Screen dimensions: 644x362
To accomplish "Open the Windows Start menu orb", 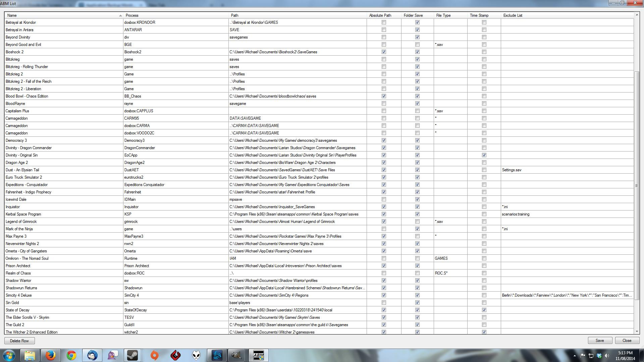I will coord(9,355).
